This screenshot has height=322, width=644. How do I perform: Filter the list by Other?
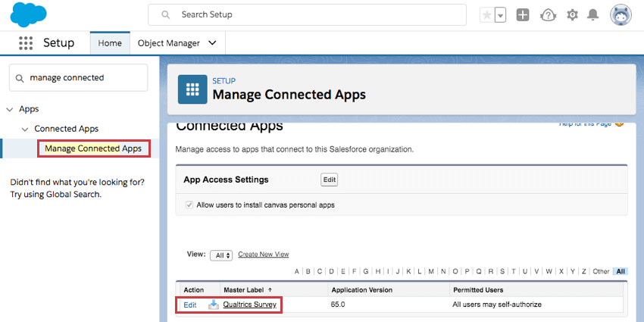point(601,271)
